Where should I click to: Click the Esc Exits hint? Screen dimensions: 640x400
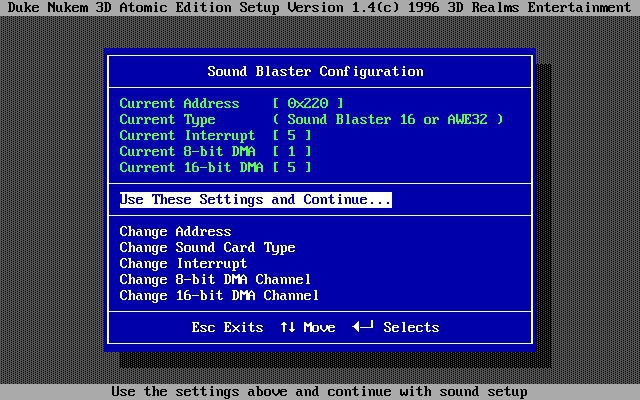[x=227, y=327]
